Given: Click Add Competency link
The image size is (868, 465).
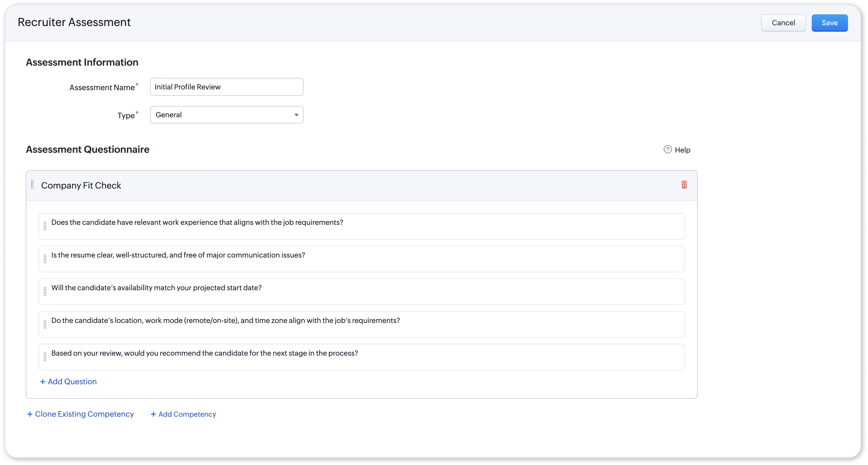Looking at the screenshot, I should 183,414.
